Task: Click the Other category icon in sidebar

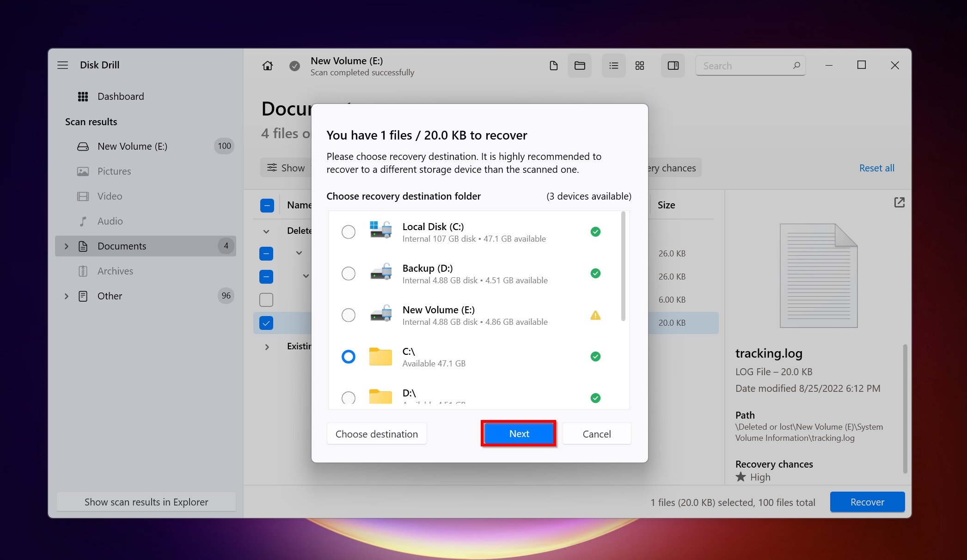Action: (x=83, y=296)
